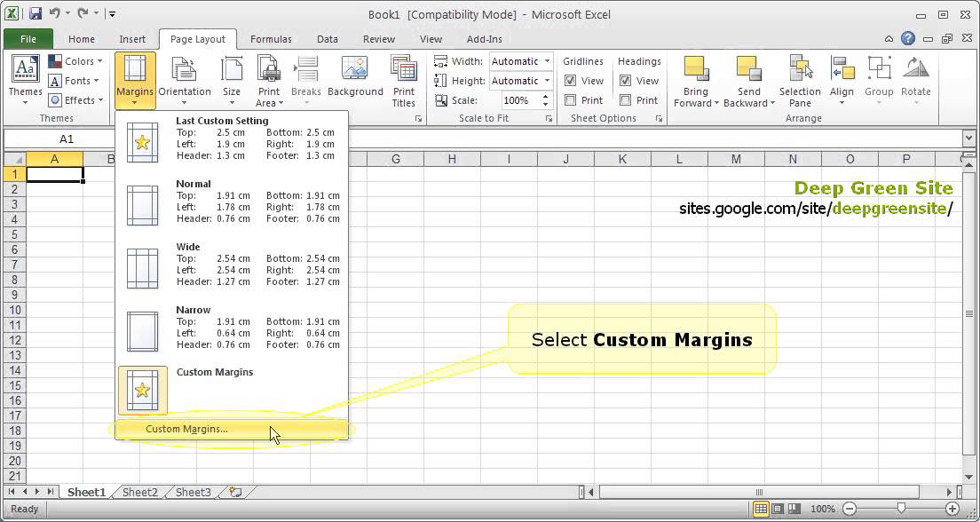Open Print Titles settings
980x522 pixels.
(404, 80)
